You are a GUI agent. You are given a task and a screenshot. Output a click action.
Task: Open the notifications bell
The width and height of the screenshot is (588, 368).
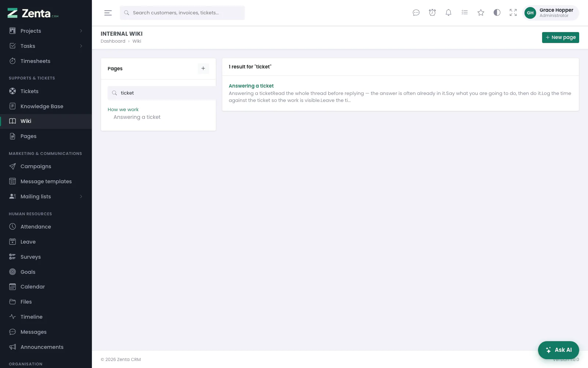click(x=448, y=13)
